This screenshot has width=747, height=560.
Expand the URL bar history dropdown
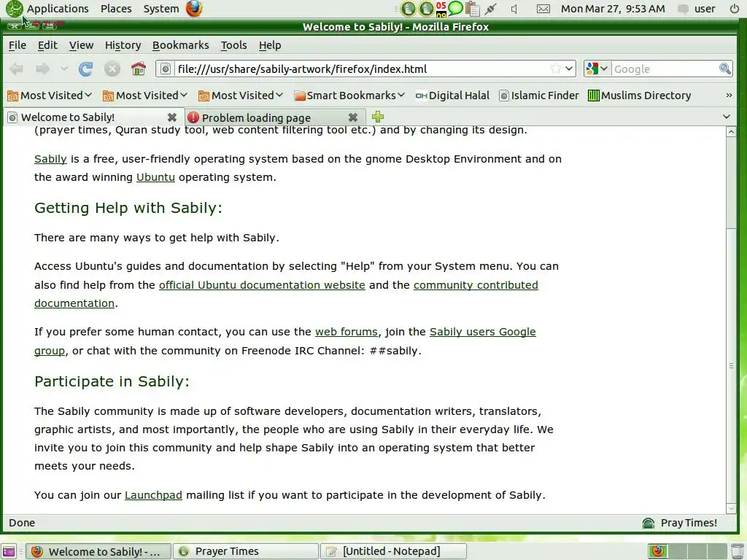569,69
